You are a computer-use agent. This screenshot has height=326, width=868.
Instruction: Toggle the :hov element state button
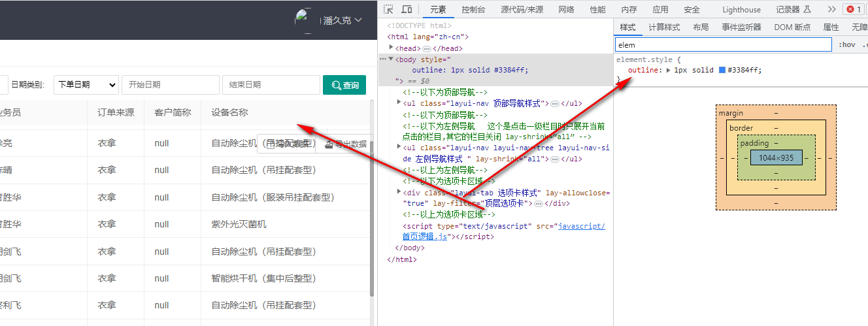[847, 45]
